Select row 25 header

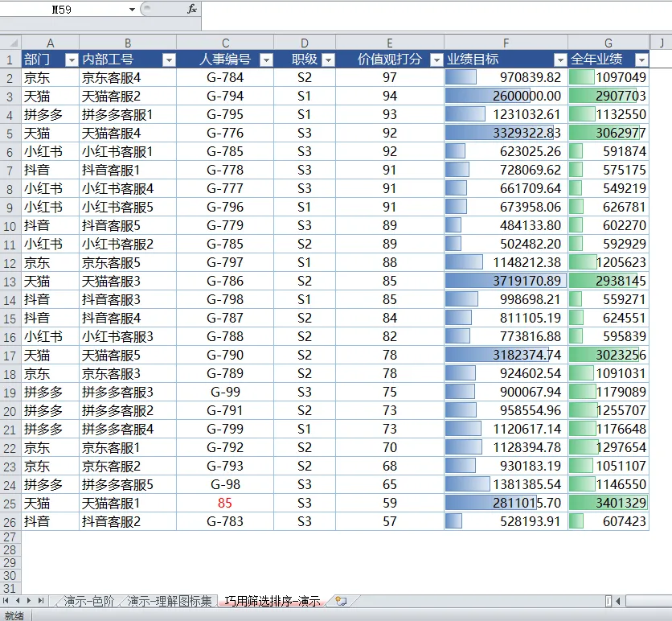pos(10,504)
